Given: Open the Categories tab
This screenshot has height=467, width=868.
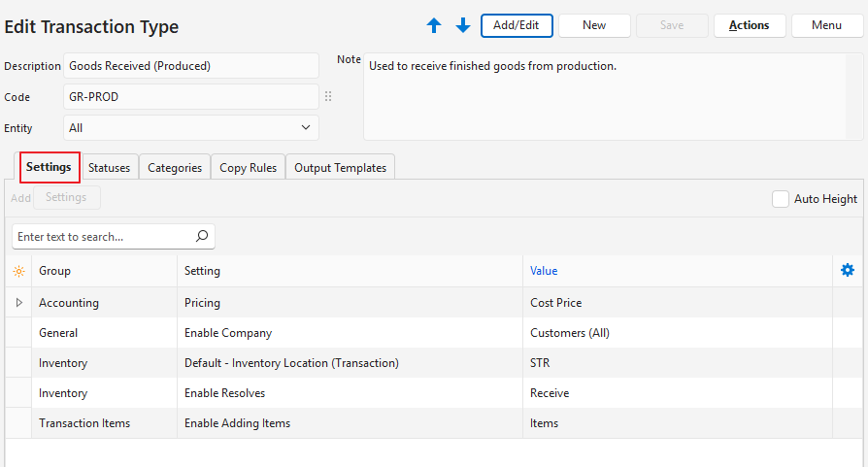Looking at the screenshot, I should [175, 168].
